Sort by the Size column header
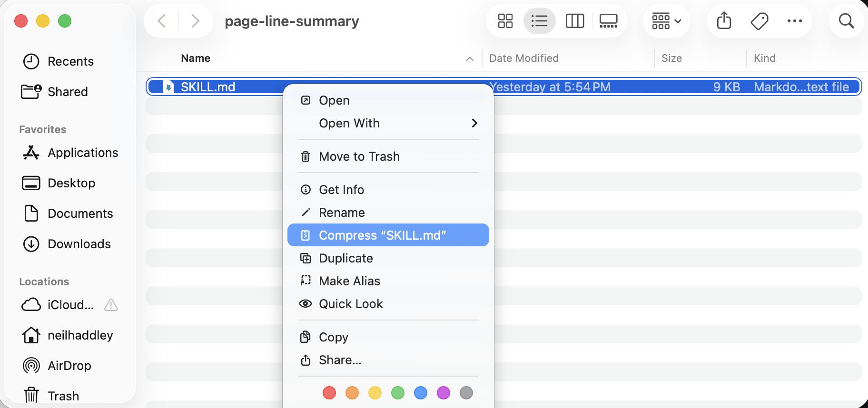 tap(671, 58)
